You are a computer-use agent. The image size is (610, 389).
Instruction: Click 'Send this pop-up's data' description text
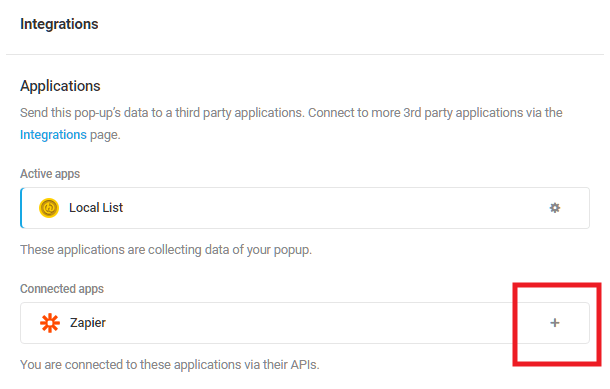pos(291,123)
